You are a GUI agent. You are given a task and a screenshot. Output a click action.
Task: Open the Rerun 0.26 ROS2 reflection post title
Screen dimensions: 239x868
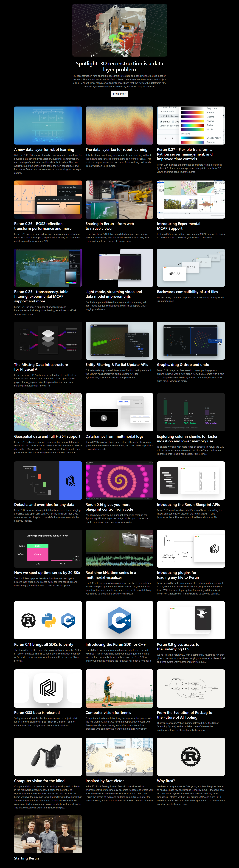tap(43, 226)
